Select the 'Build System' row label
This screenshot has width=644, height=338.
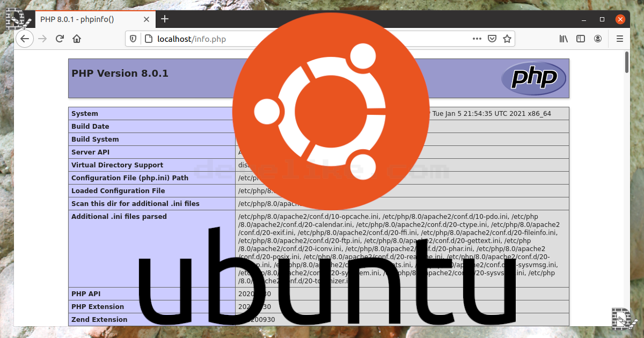[x=95, y=139]
